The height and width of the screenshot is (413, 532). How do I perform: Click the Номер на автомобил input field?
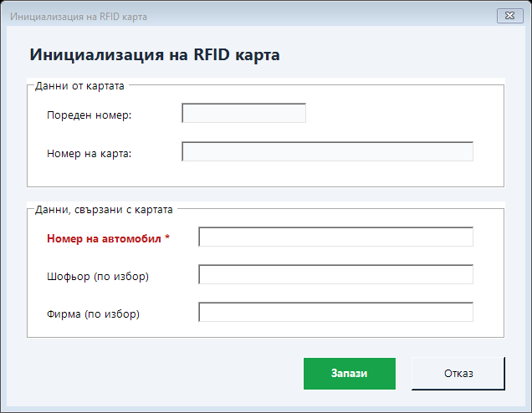336,237
